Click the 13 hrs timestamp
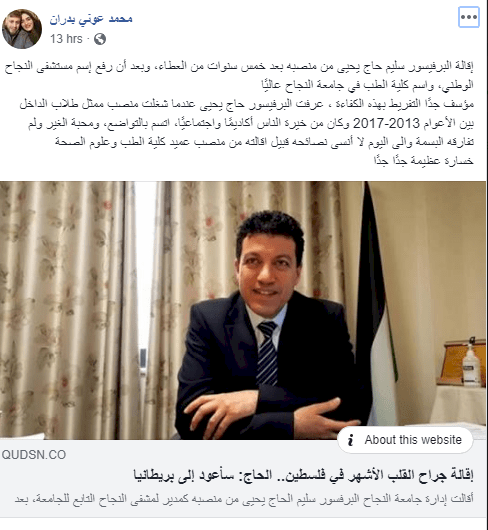This screenshot has width=488, height=530. pyautogui.click(x=66, y=39)
